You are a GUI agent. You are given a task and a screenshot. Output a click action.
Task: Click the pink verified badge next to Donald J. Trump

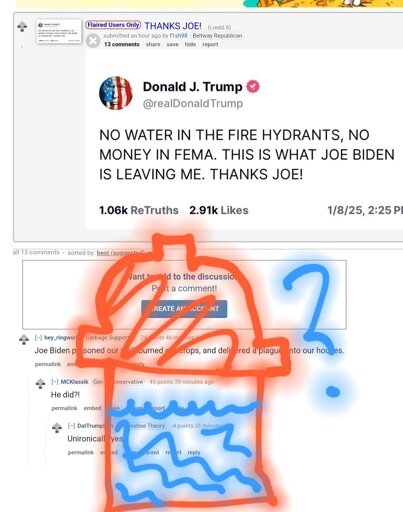[253, 87]
